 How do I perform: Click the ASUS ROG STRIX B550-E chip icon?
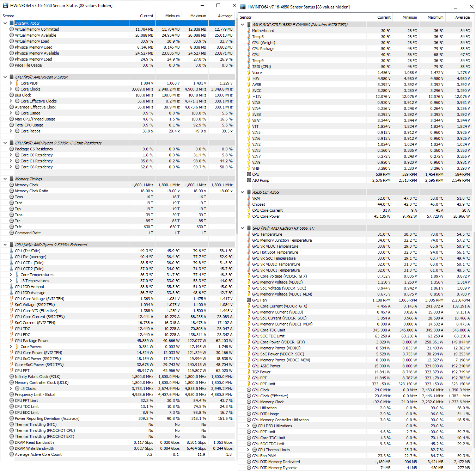pyautogui.click(x=249, y=25)
